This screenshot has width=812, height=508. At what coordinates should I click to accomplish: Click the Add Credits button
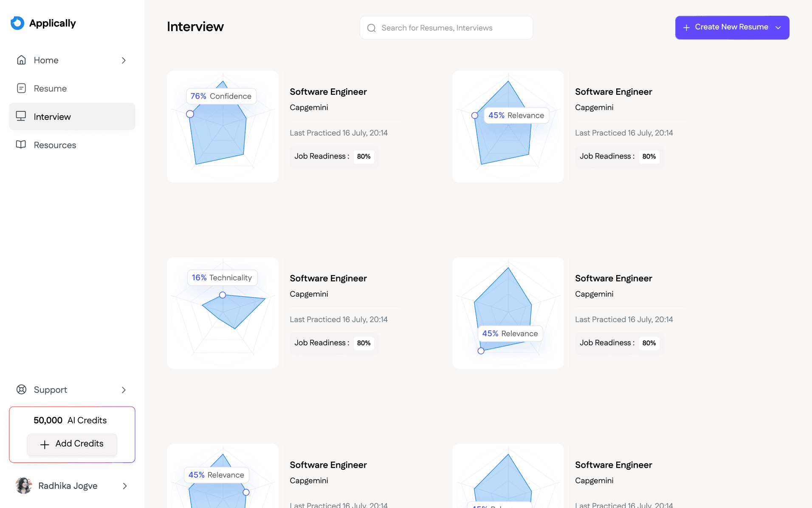pyautogui.click(x=72, y=444)
